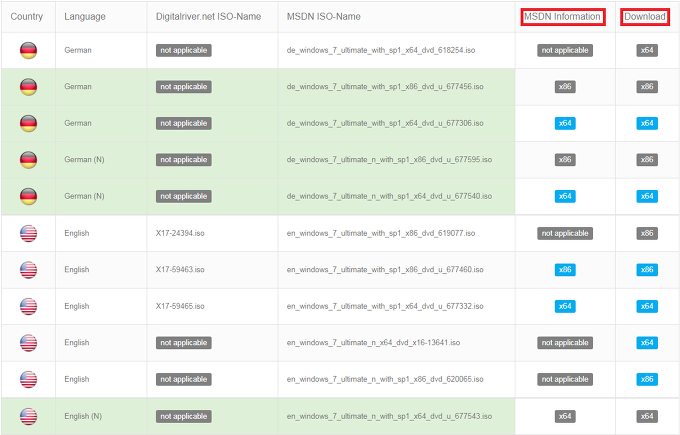Click the German flag in the 677456.iso row
Image resolution: width=680 pixels, height=435 pixels.
click(28, 87)
